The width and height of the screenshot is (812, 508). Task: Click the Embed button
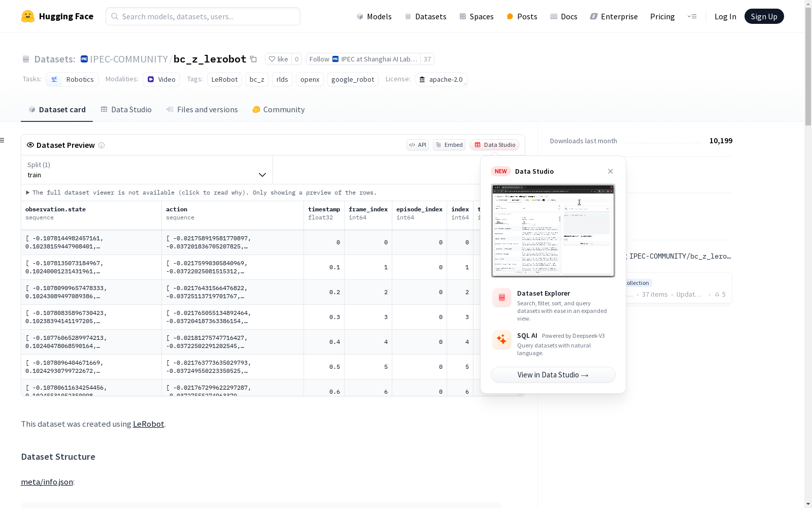449,145
